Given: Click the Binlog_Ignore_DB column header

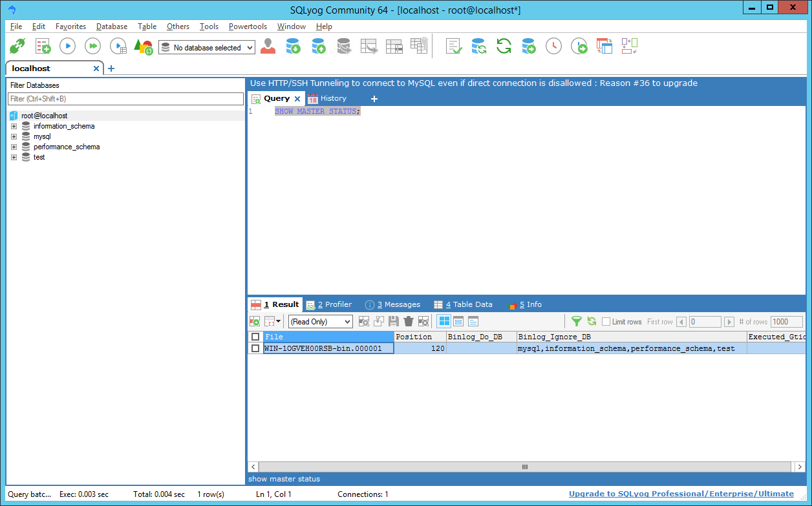Looking at the screenshot, I should click(631, 337).
